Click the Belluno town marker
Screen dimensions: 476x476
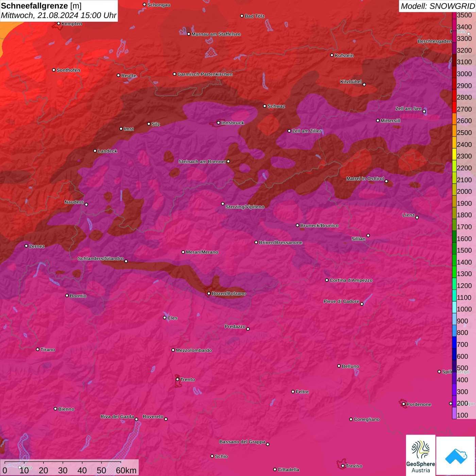click(339, 366)
